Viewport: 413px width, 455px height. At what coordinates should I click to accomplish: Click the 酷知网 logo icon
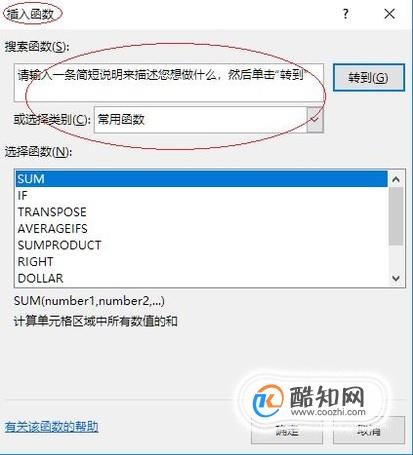268,400
